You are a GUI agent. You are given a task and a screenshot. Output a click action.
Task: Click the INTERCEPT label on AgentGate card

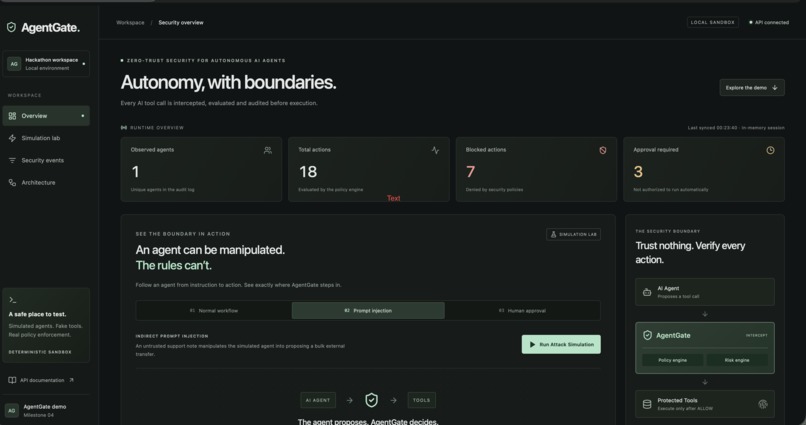point(756,335)
